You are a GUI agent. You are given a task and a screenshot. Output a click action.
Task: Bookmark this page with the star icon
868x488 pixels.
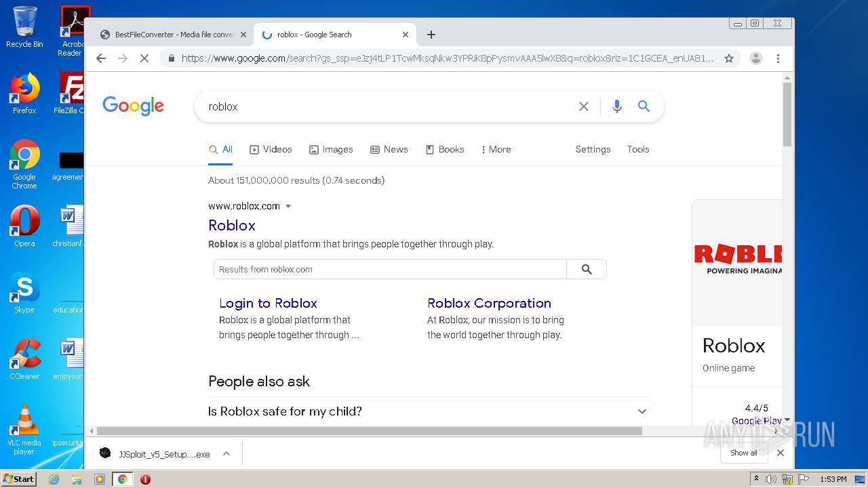coord(729,58)
